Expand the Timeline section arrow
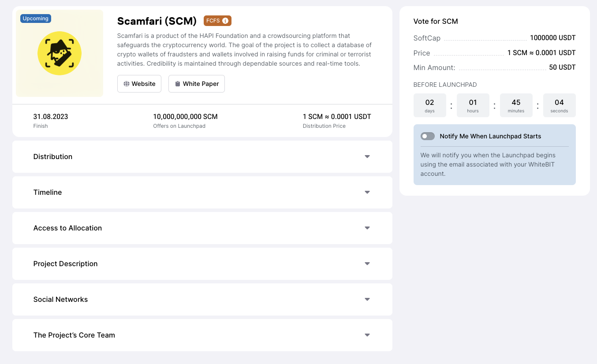 pos(367,192)
